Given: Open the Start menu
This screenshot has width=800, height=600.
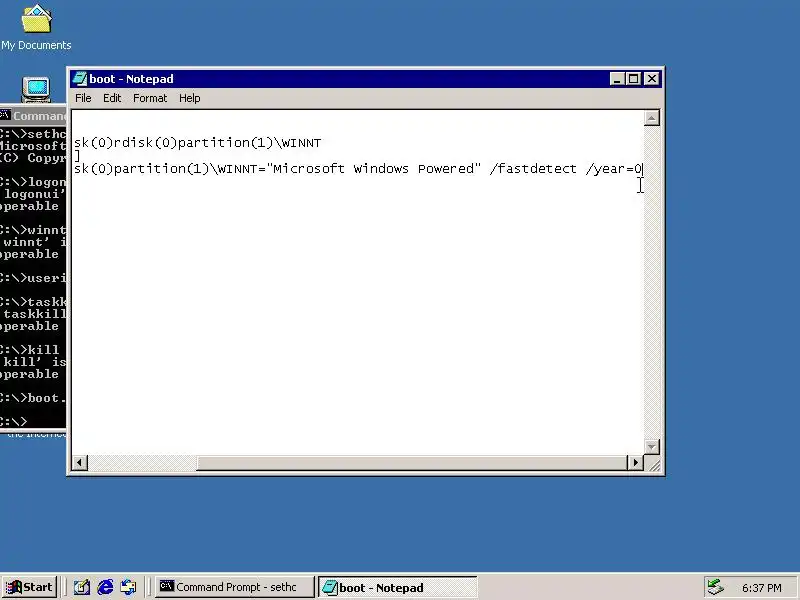Looking at the screenshot, I should pos(29,587).
